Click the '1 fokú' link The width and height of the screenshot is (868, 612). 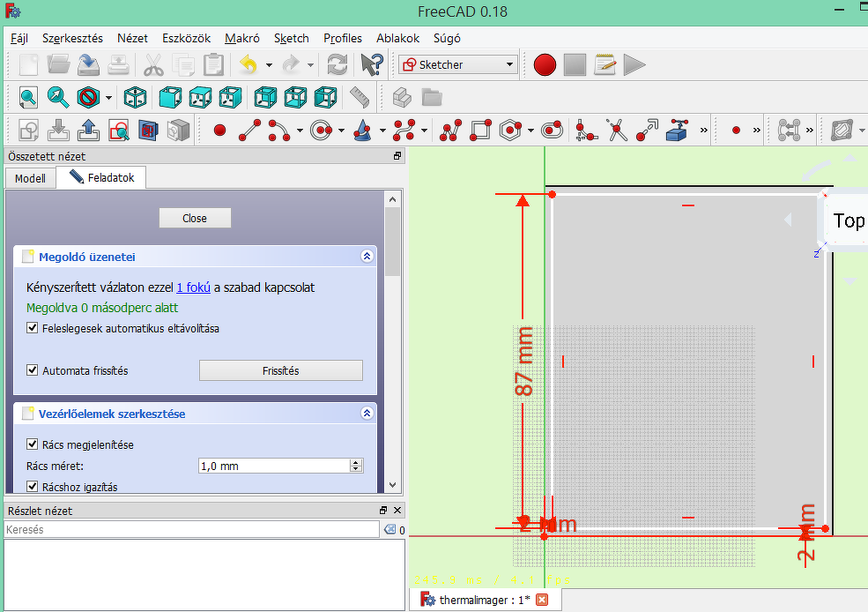(193, 287)
